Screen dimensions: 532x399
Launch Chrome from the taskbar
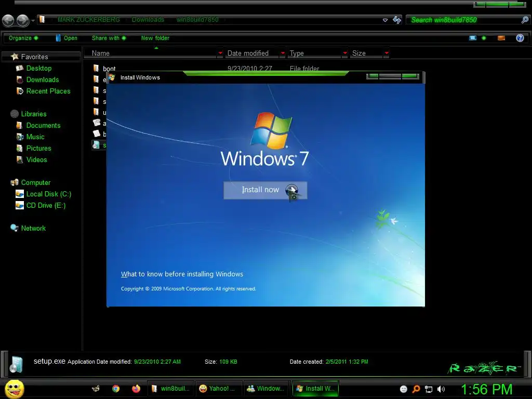pyautogui.click(x=116, y=389)
